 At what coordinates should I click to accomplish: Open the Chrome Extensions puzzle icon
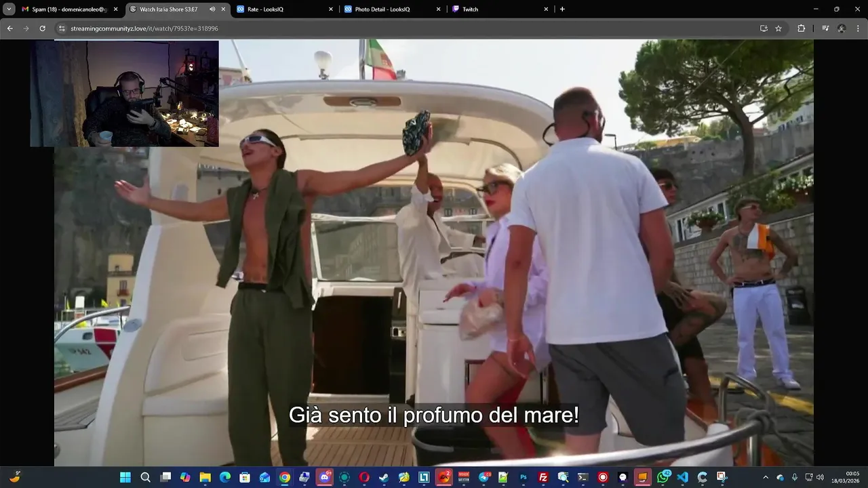801,28
